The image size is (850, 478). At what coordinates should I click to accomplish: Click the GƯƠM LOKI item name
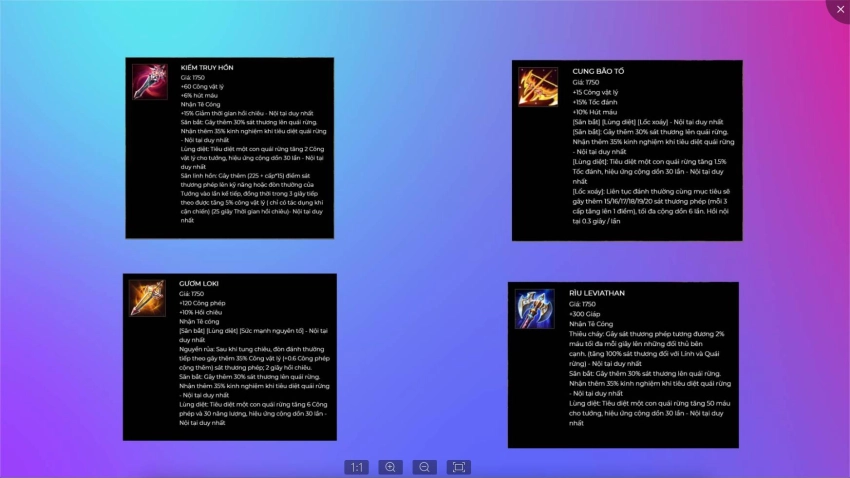(x=199, y=284)
